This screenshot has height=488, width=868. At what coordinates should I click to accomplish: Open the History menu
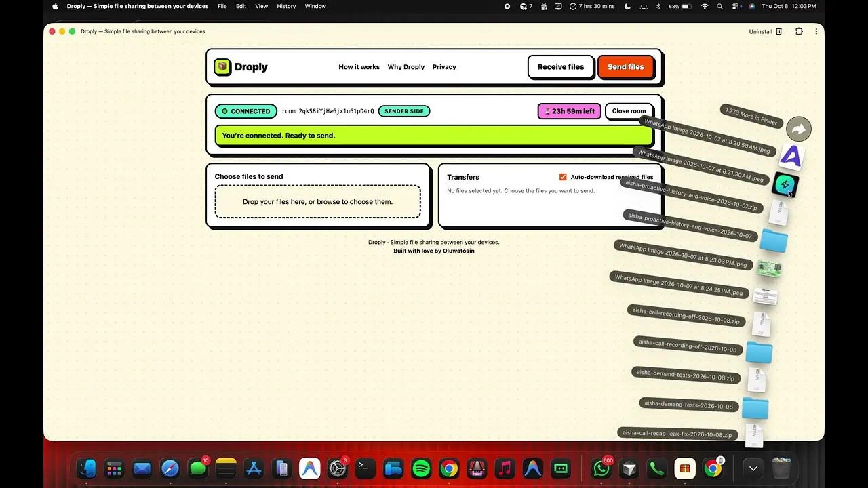point(286,6)
